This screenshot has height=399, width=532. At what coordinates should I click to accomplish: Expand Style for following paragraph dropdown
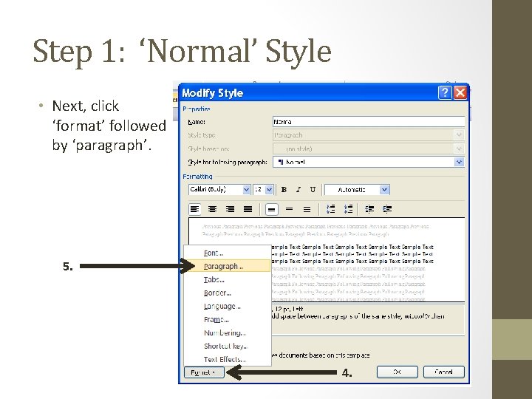459,162
